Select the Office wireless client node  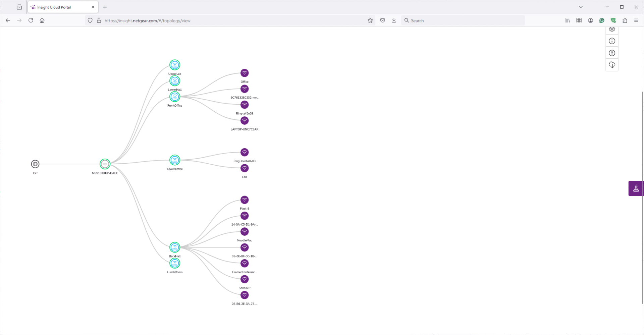pos(245,73)
